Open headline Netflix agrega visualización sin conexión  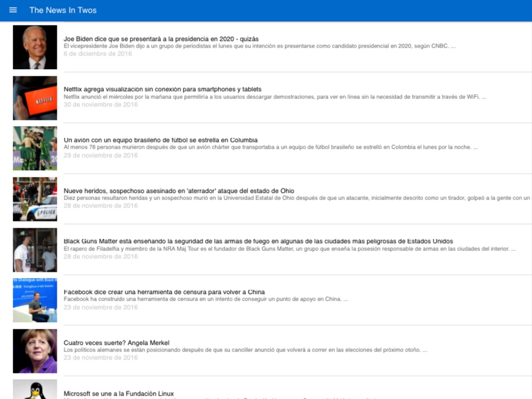162,89
